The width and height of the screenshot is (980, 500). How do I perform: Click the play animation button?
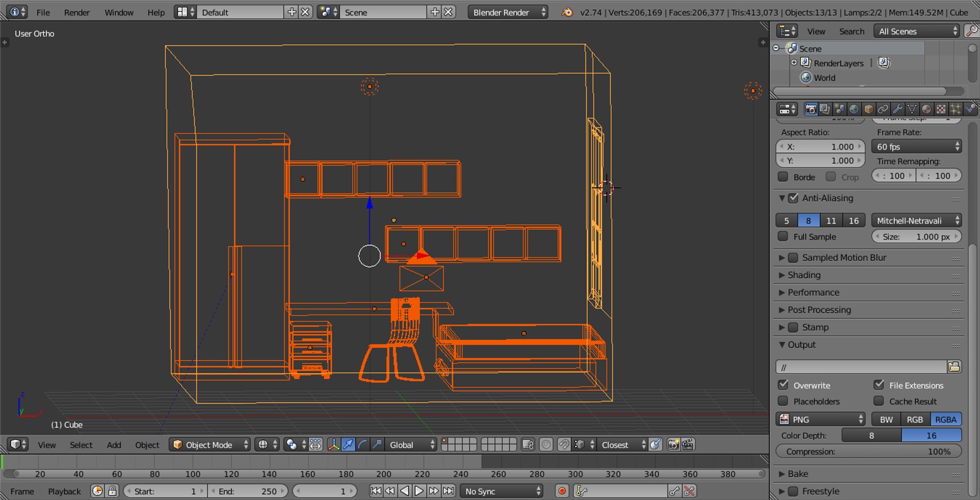pos(419,491)
